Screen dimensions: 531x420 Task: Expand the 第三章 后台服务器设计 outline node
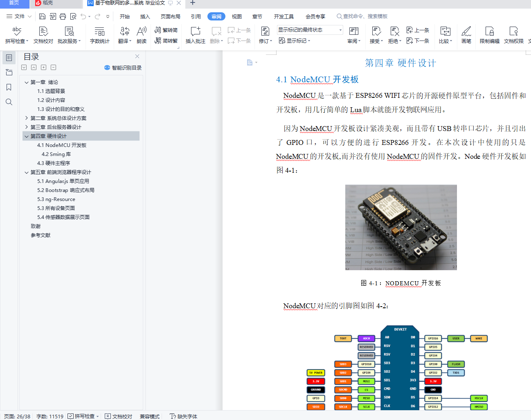(27, 127)
